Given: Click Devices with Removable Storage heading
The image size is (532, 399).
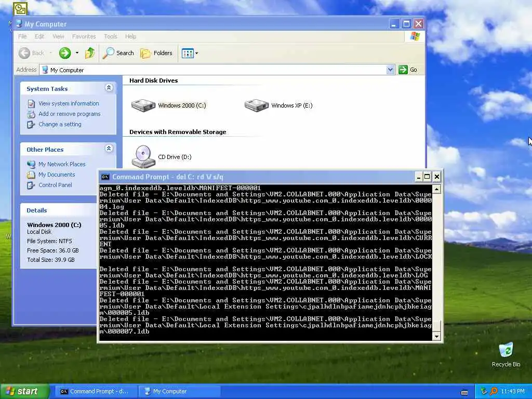Looking at the screenshot, I should point(178,132).
